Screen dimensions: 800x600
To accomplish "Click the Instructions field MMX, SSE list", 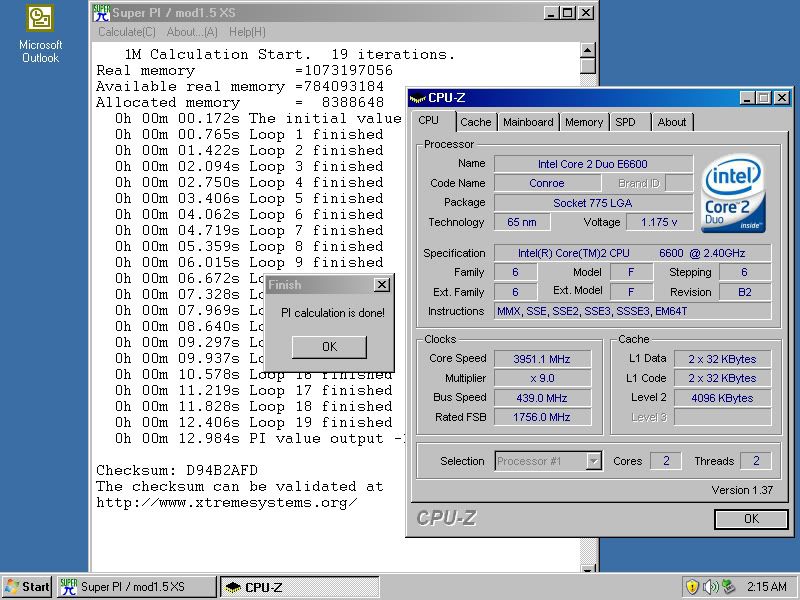I will tap(632, 311).
